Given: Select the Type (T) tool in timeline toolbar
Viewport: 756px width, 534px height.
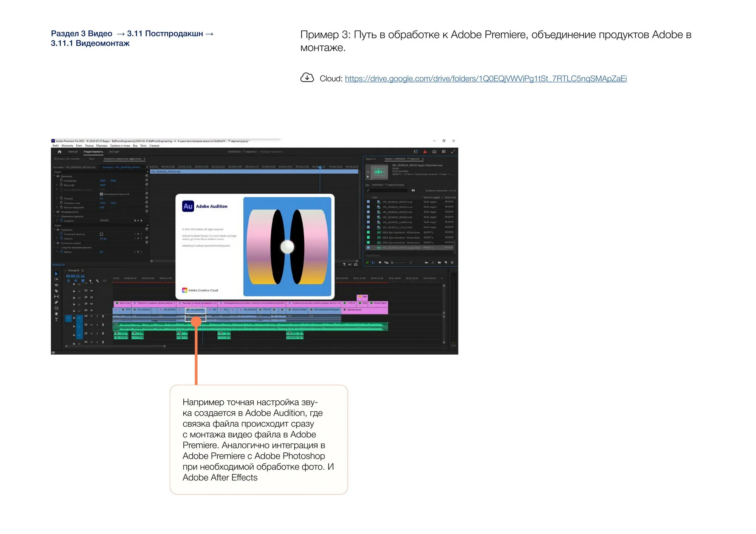Looking at the screenshot, I should click(56, 319).
